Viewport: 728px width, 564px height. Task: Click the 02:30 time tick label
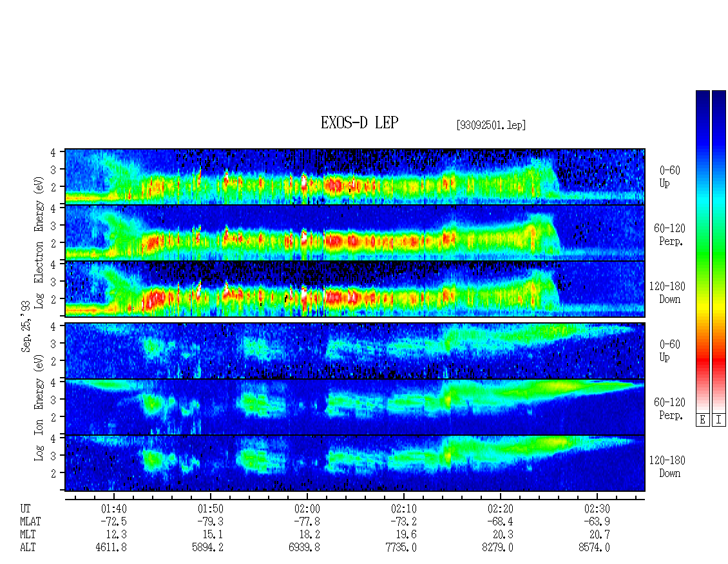pyautogui.click(x=597, y=509)
